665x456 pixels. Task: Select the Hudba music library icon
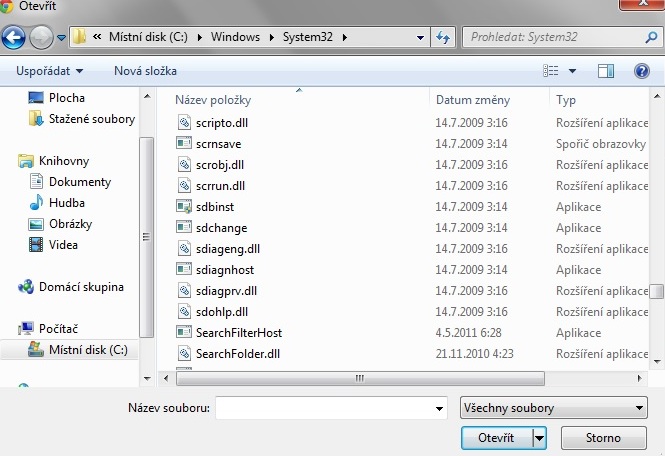click(x=37, y=203)
